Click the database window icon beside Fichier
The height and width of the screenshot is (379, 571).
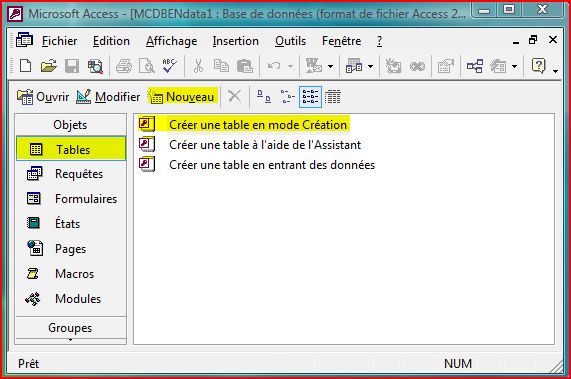[24, 40]
